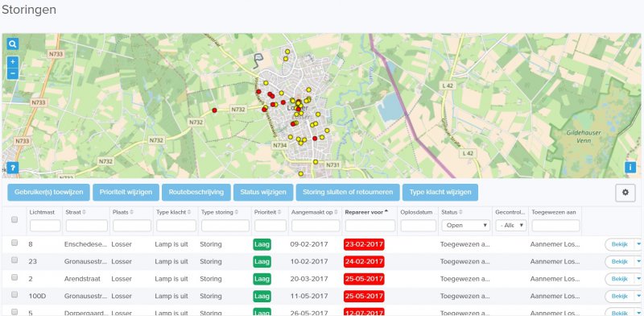Focus the Lichtmast filter field
Image resolution: width=644 pixels, height=316 pixels.
[x=45, y=226]
